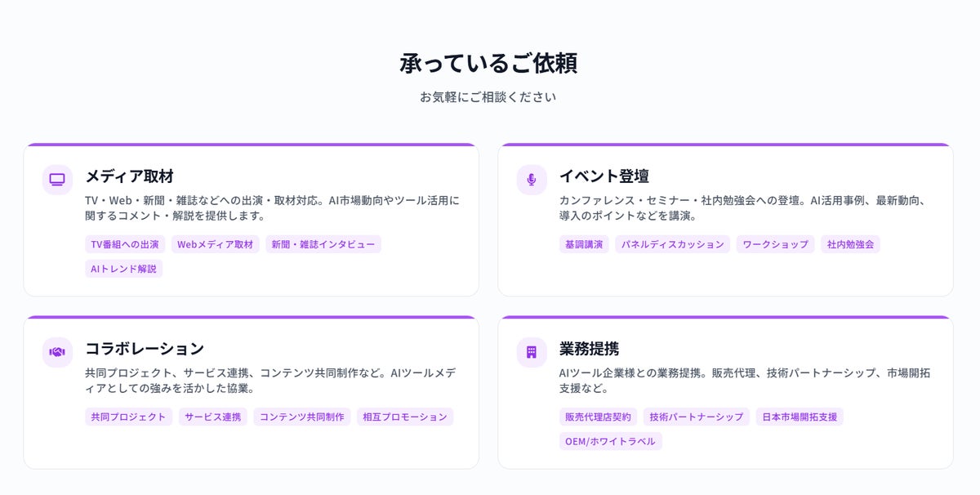Choose the AIトレンド解説 tag
Screen dimensions: 980x495
pyautogui.click(x=124, y=269)
